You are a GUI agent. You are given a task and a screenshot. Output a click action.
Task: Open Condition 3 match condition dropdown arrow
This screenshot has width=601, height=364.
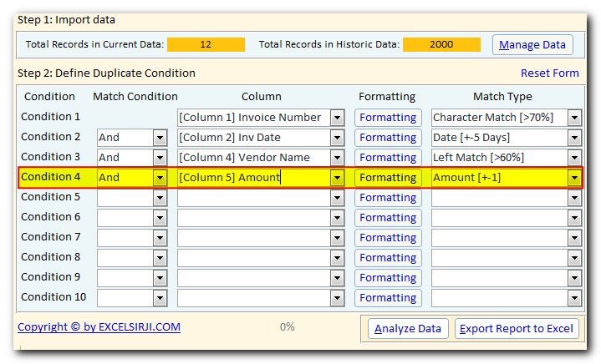tap(160, 158)
